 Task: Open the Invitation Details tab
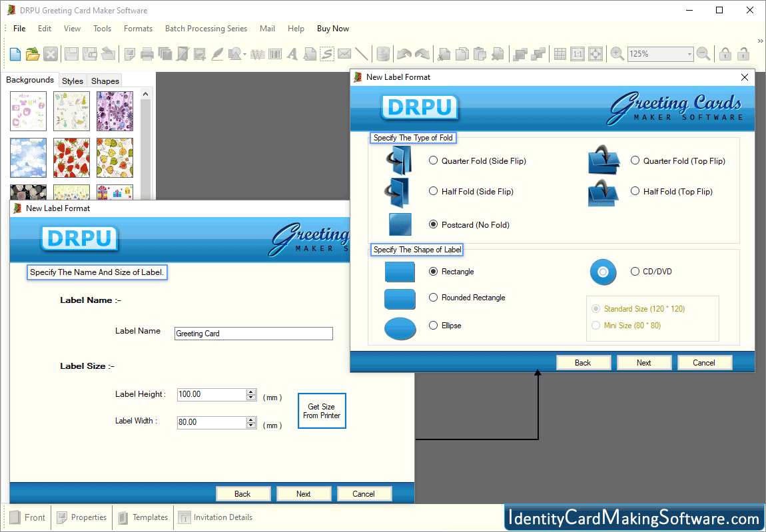tap(215, 517)
